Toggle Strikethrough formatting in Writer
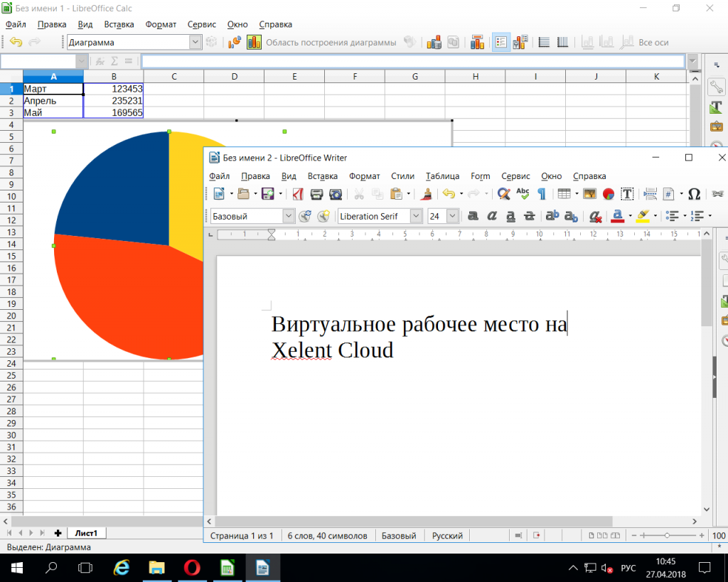Viewport: 728px width, 582px height. coord(529,216)
